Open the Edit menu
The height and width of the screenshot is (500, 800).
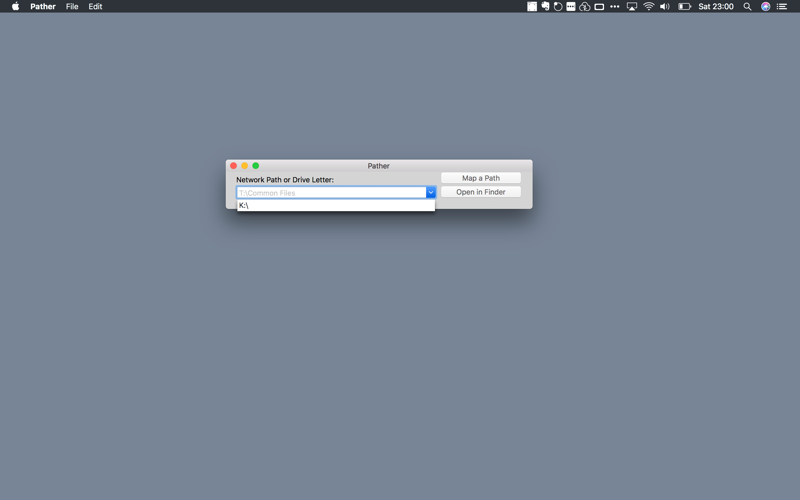tap(95, 7)
